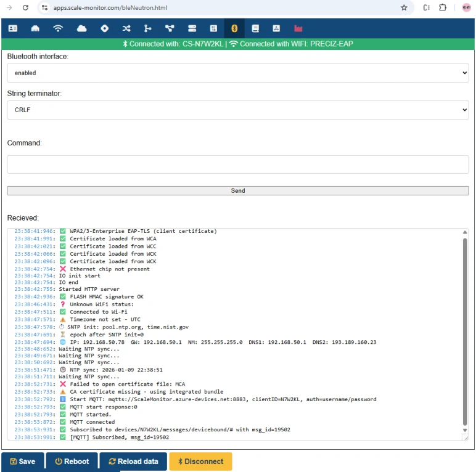The height and width of the screenshot is (472, 476).
Task: Click the log scrollbar up arrow
Action: 465,232
